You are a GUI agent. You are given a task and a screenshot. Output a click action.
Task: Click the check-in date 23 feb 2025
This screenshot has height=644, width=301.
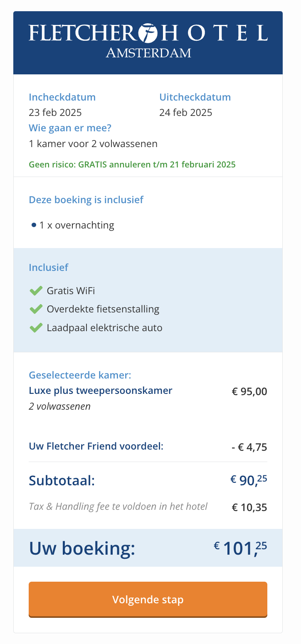click(x=55, y=113)
